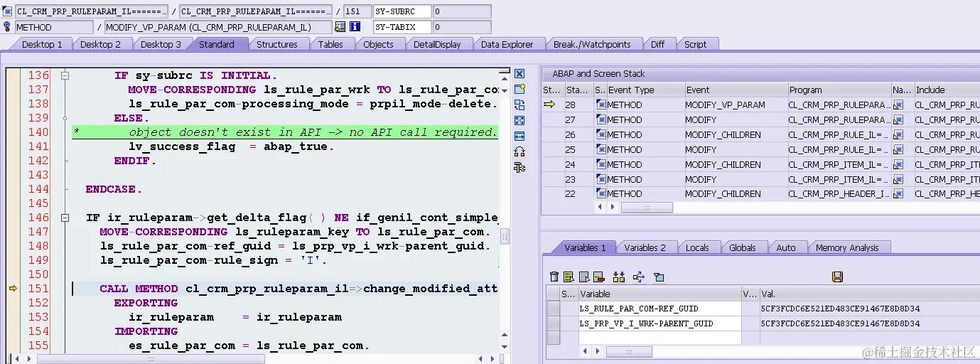The width and height of the screenshot is (980, 364).
Task: Click navigation icon in stack row 25
Action: pyautogui.click(x=898, y=149)
